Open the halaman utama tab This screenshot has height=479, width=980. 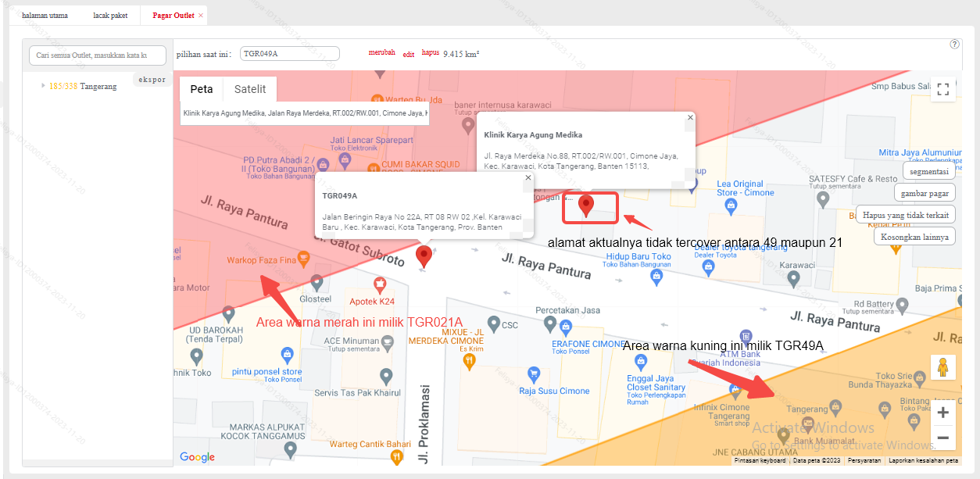(x=45, y=15)
